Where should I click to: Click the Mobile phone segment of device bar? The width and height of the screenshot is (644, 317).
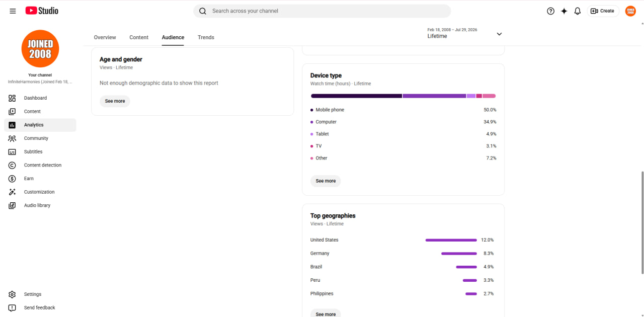(356, 96)
